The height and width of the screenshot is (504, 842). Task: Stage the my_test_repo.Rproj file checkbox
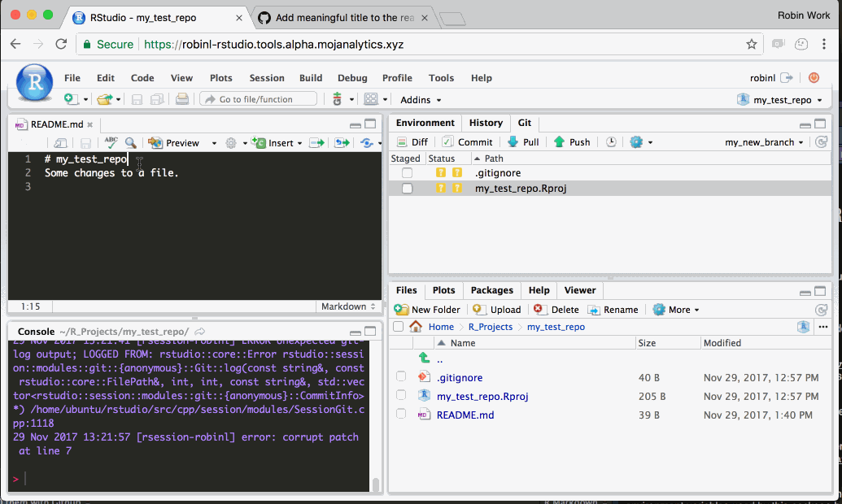point(407,189)
